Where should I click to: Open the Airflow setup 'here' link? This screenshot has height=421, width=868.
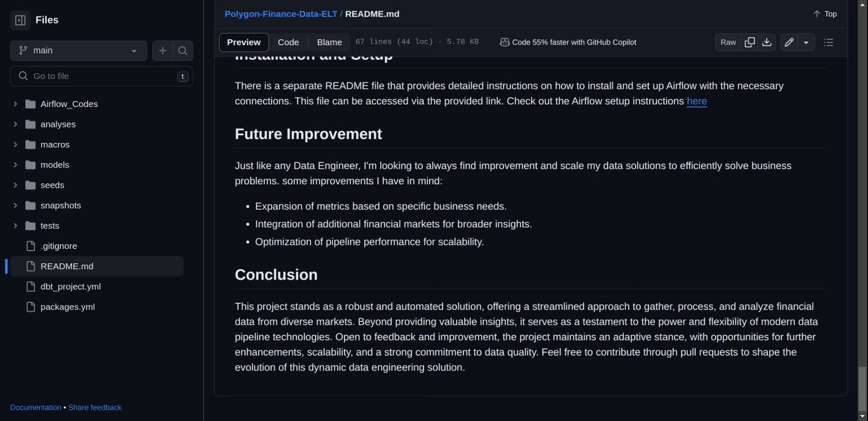tap(697, 101)
